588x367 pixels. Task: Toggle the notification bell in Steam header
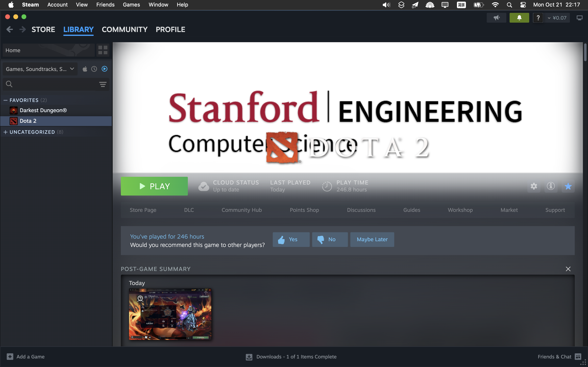519,17
